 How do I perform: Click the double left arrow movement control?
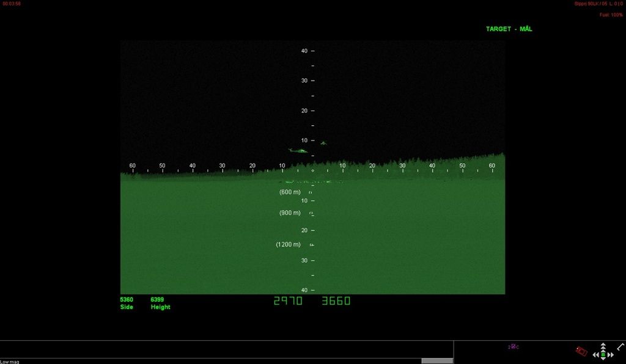596,354
